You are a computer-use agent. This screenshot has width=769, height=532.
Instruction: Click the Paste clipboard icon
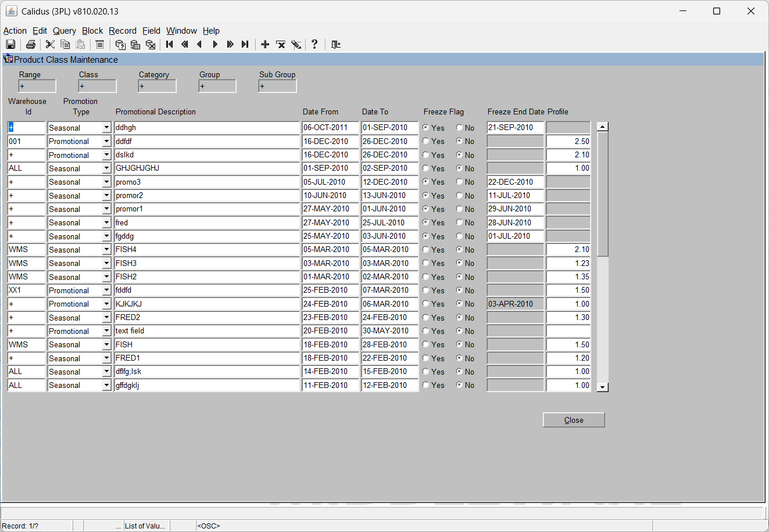80,44
